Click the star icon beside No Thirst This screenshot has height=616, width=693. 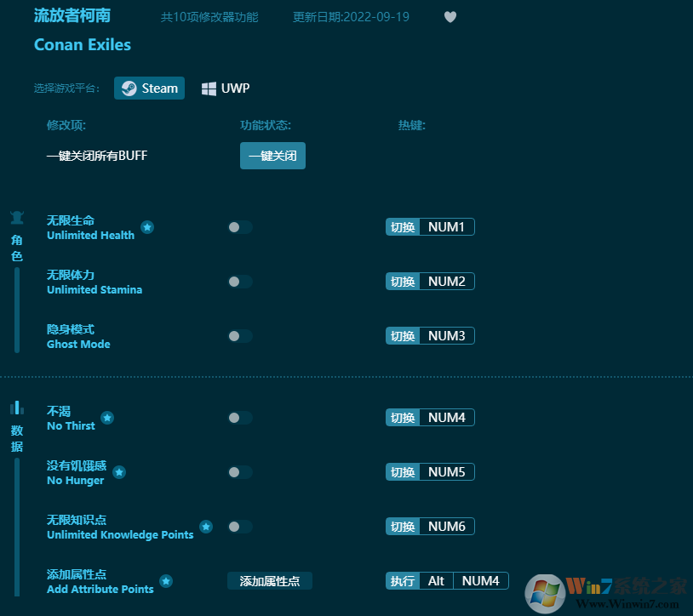[107, 418]
